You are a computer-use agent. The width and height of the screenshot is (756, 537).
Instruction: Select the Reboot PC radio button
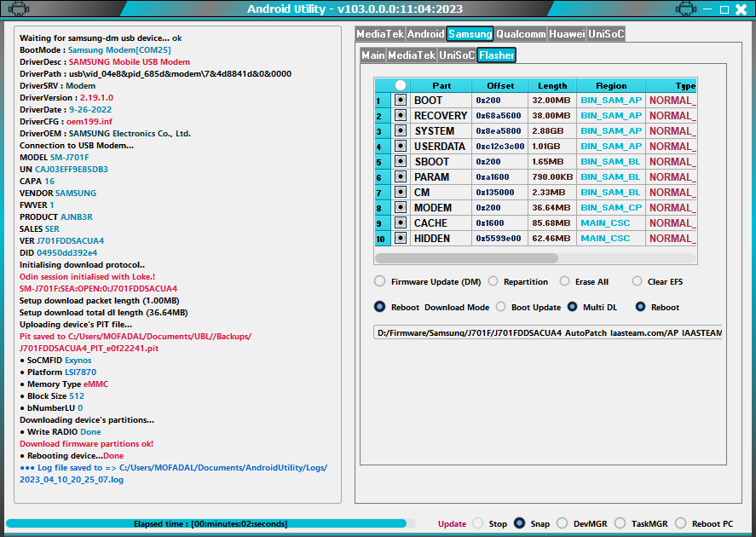[x=680, y=523]
